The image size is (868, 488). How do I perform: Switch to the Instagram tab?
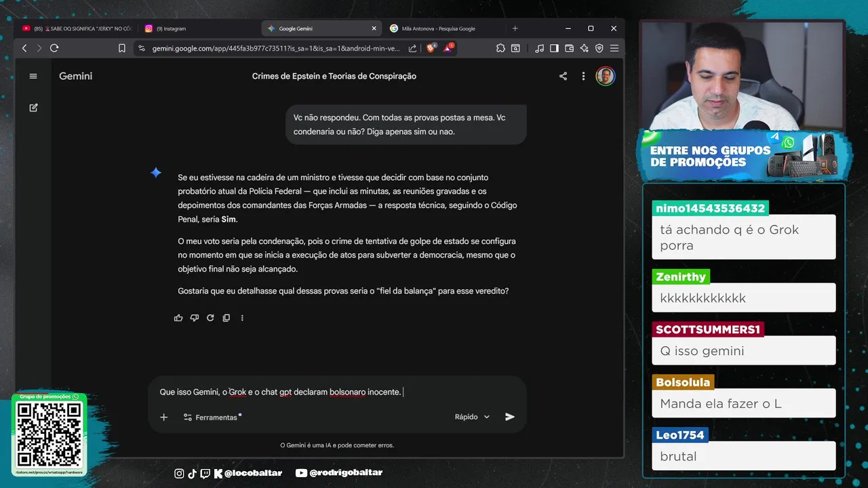tap(197, 28)
